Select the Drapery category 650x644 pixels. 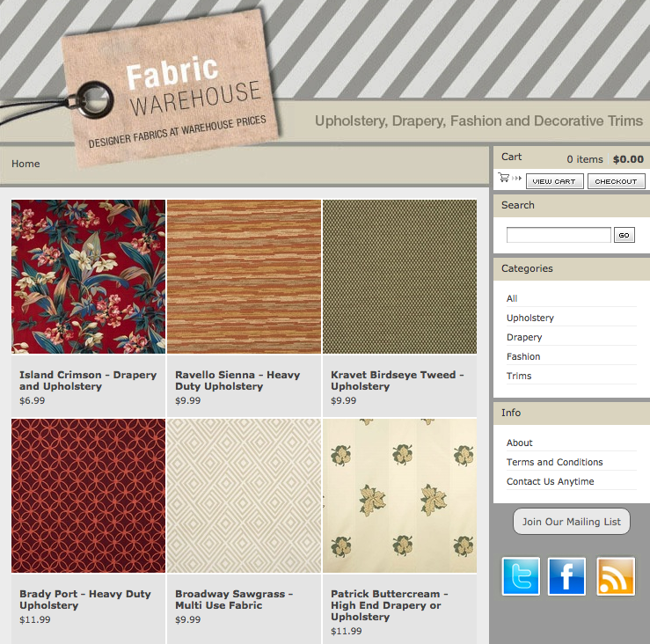(524, 337)
